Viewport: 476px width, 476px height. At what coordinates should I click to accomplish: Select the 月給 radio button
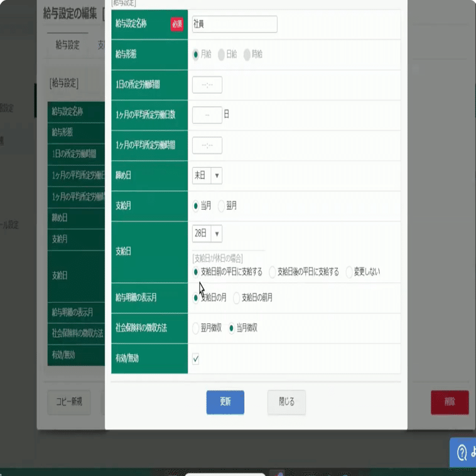coord(196,55)
